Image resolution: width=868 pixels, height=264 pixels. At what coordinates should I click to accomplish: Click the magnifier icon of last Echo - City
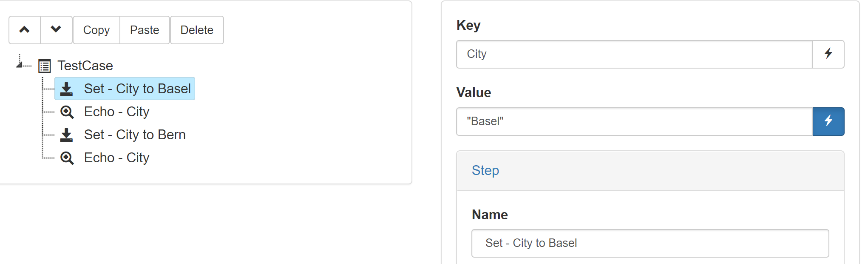click(67, 158)
